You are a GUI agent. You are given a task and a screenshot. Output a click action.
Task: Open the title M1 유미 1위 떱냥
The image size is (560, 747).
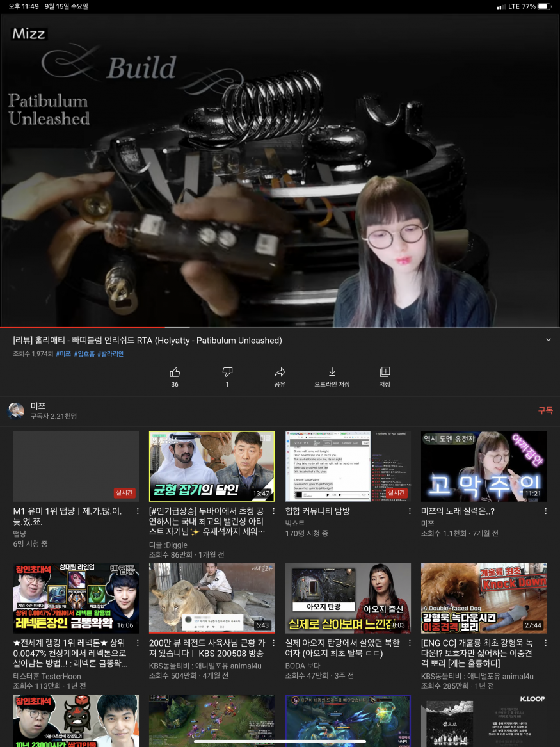(67, 517)
